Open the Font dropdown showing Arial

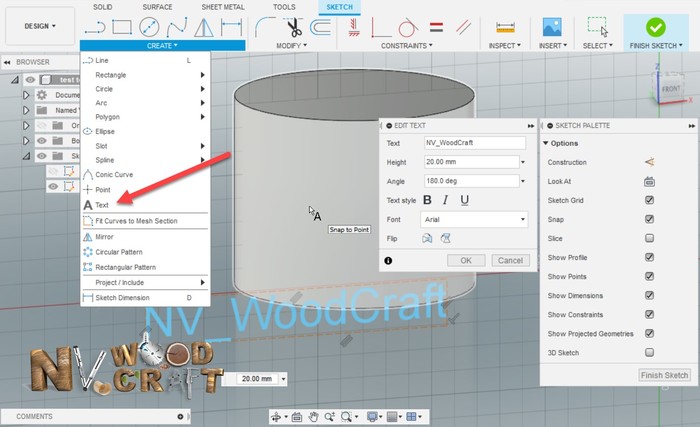(474, 219)
